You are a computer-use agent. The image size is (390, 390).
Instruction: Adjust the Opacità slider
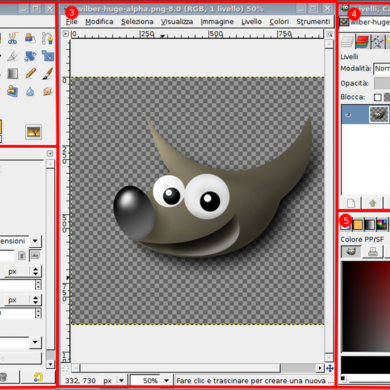(x=382, y=83)
